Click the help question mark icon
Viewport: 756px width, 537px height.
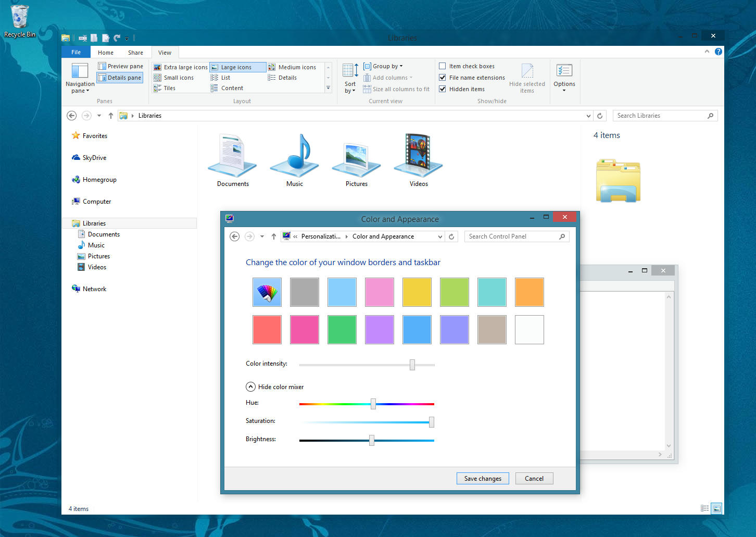pos(718,52)
